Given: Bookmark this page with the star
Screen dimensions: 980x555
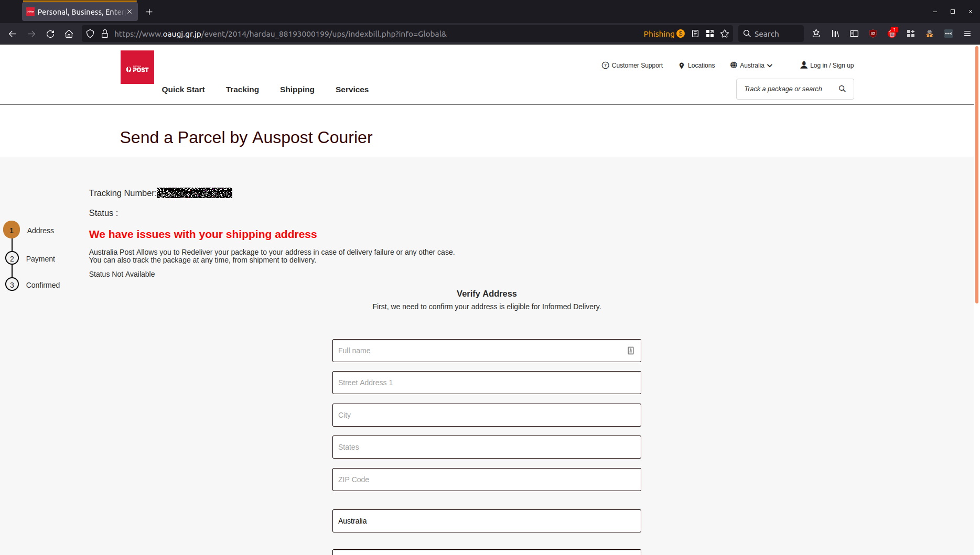Looking at the screenshot, I should [725, 34].
